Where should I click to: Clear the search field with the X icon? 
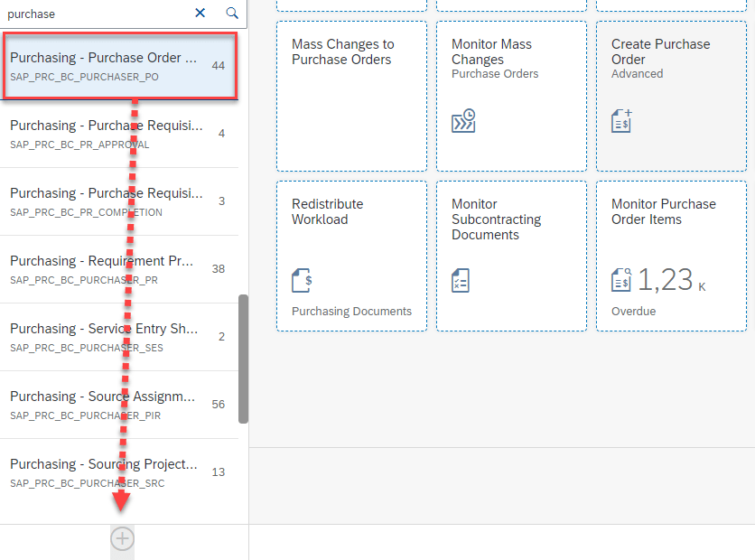tap(200, 13)
